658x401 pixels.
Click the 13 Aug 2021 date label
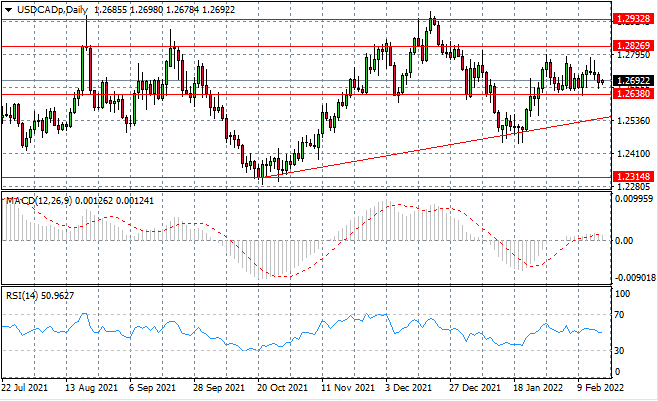91,388
